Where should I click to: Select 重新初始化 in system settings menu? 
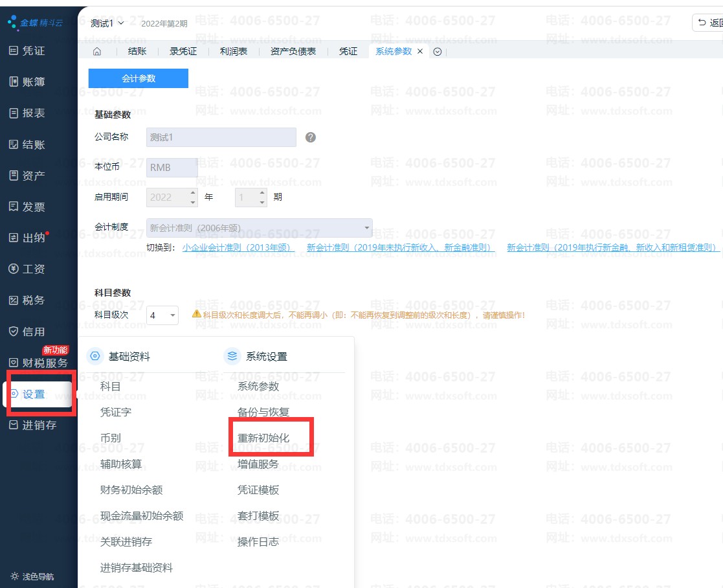pos(263,438)
